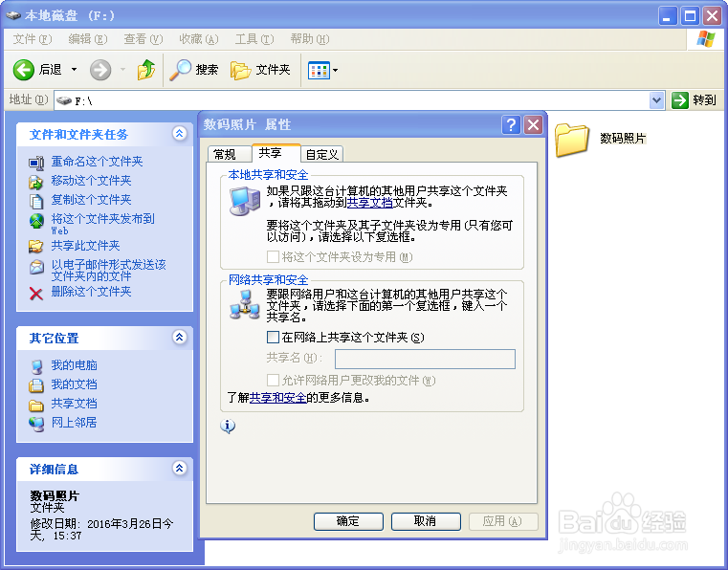Click the green Back arrow icon
728x570 pixels.
click(23, 70)
